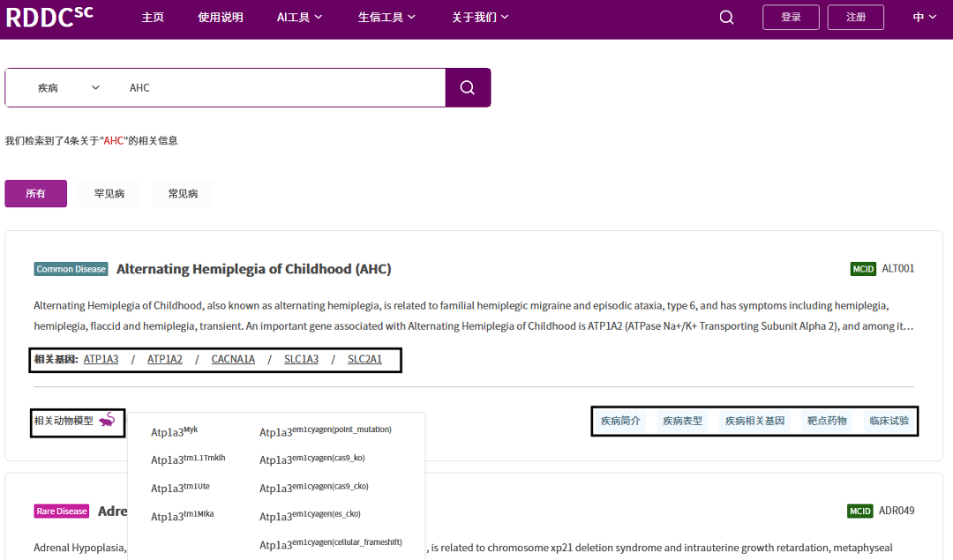953x560 pixels.
Task: Click inside the AHC search input field
Action: pos(265,87)
